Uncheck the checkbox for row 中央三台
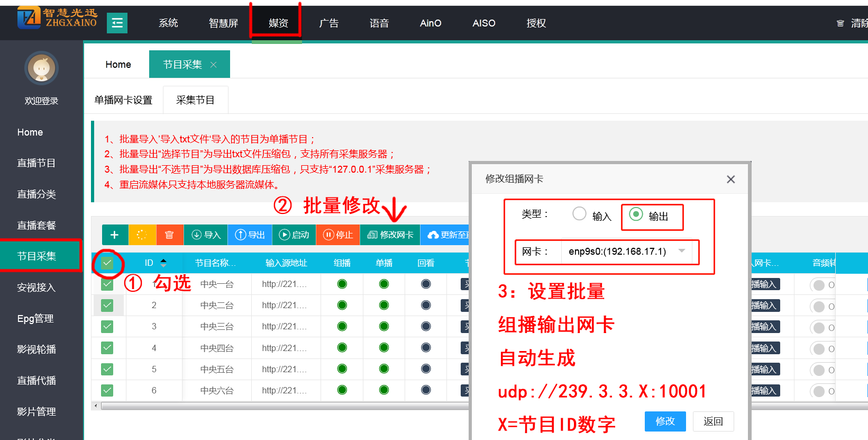Viewport: 868px width, 440px height. (x=107, y=327)
